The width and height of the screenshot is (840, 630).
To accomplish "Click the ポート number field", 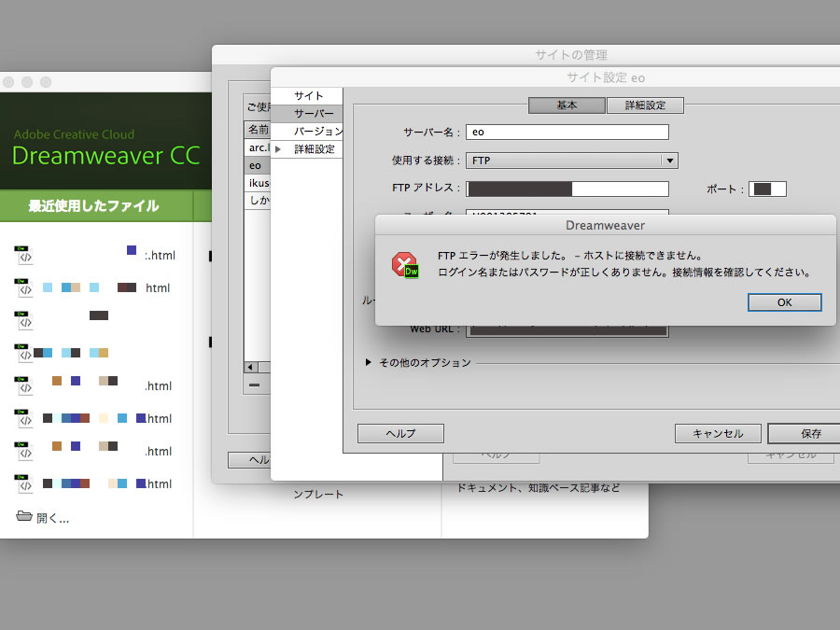I will click(x=767, y=189).
